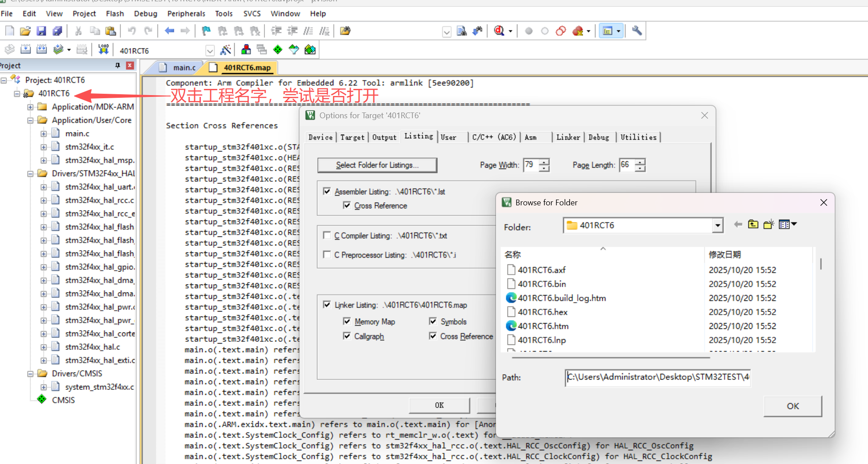
Task: Select Software Packs with the funnel diamond icon
Action: (x=294, y=49)
